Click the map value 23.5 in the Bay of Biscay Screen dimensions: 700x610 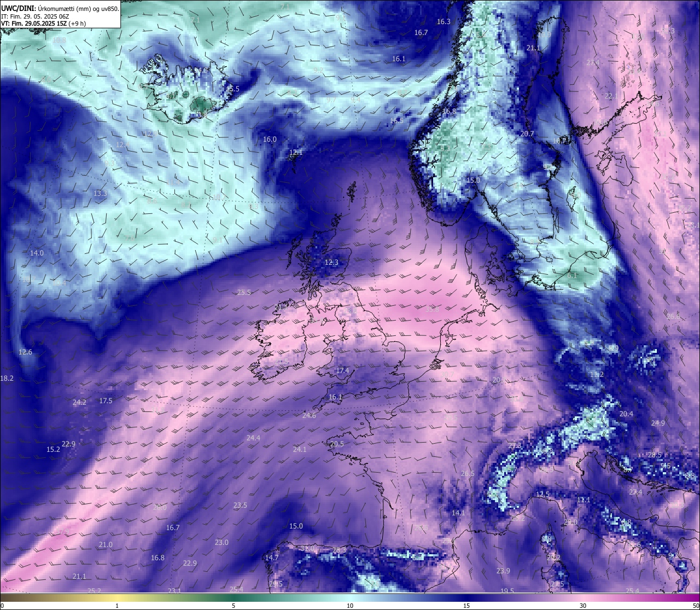240,506
